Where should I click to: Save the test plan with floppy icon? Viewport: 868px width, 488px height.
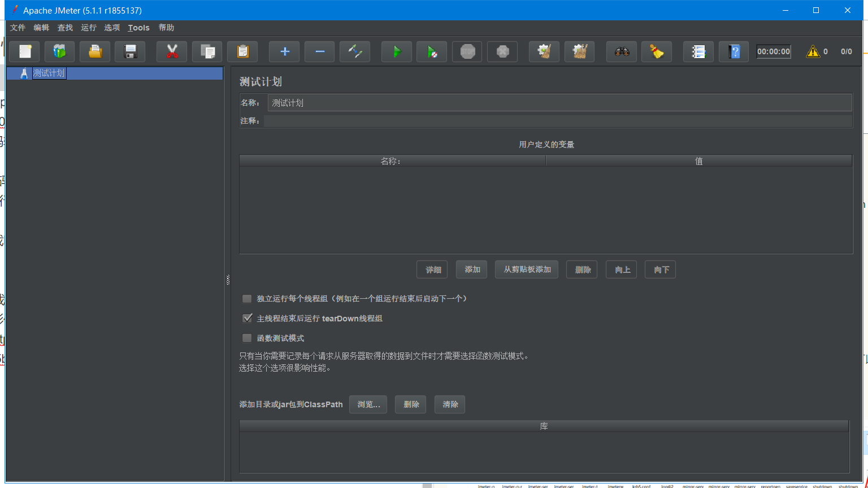tap(130, 51)
